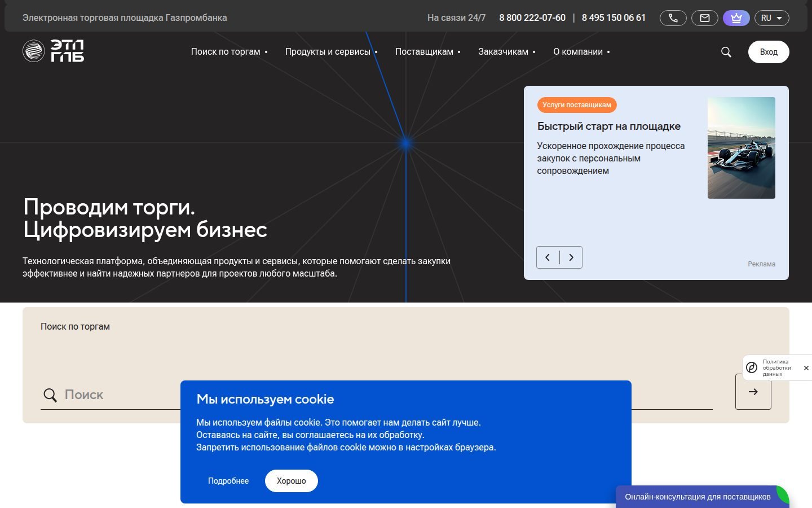Call phone number 8 495 150 06 61

click(614, 18)
